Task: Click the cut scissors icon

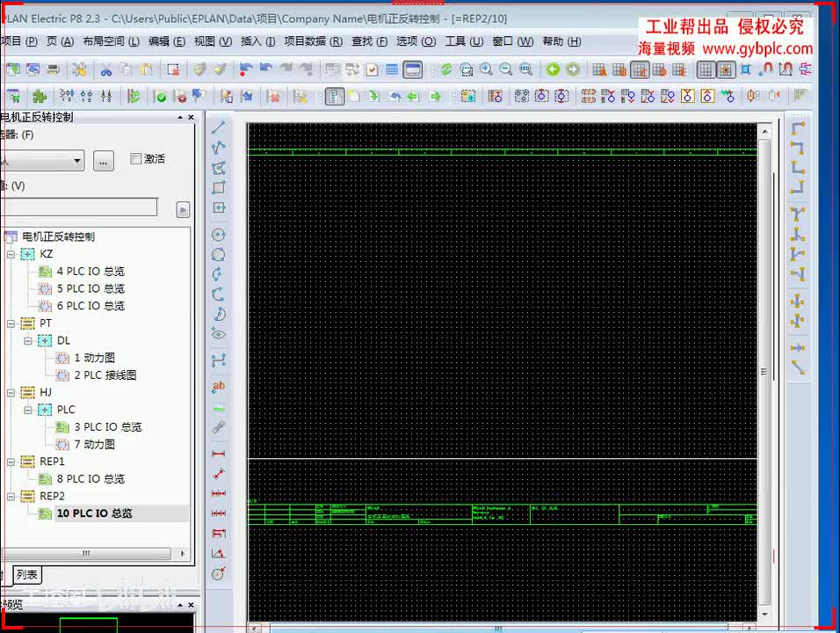Action: point(106,69)
